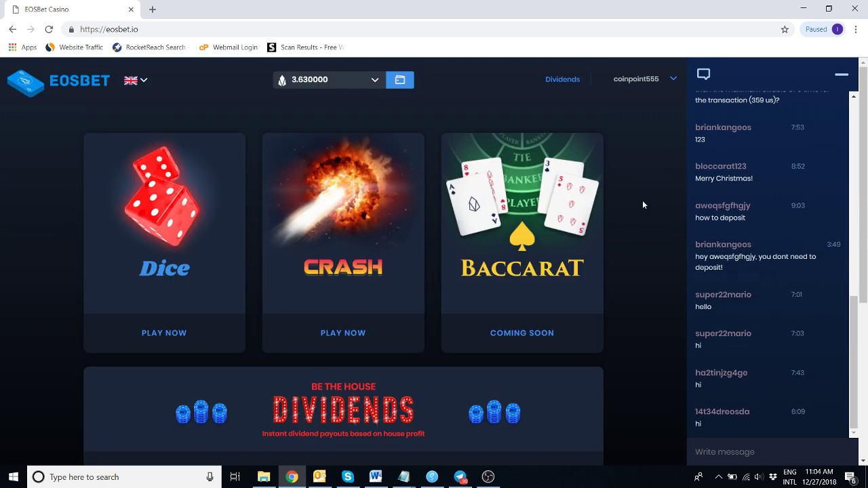Open File Explorer from the taskbar
The width and height of the screenshot is (868, 488).
[x=264, y=477]
